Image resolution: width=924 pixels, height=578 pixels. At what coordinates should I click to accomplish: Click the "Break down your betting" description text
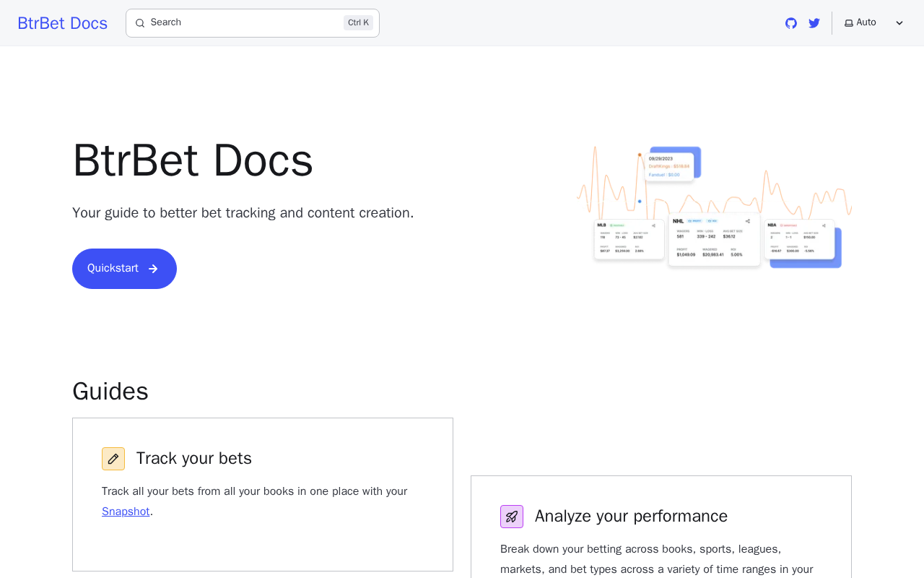click(657, 559)
